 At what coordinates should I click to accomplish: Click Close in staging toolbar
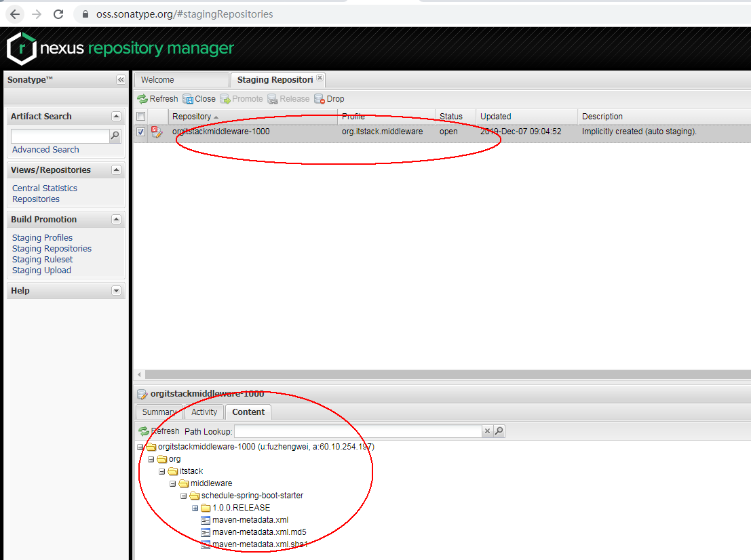click(199, 98)
